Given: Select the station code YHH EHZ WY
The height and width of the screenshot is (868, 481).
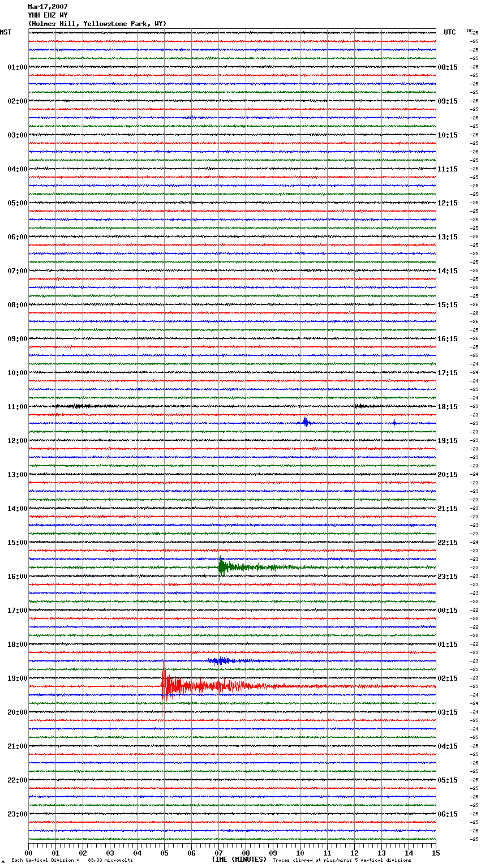Looking at the screenshot, I should (x=48, y=15).
